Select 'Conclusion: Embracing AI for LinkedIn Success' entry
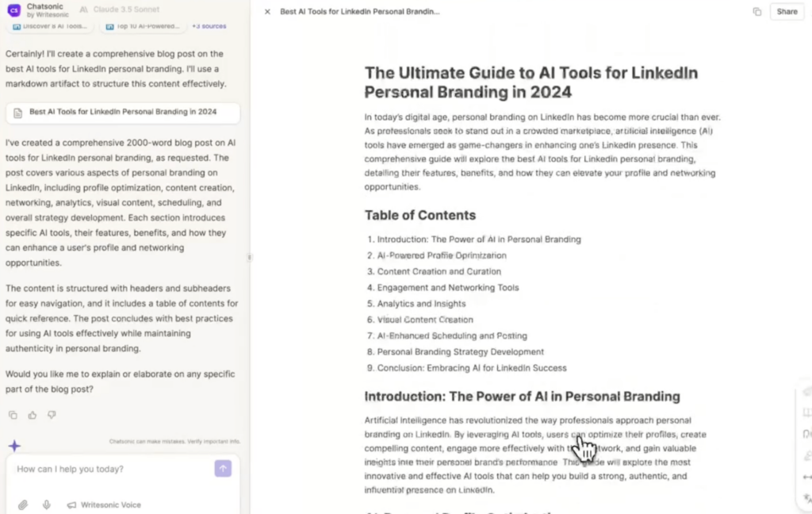Image resolution: width=812 pixels, height=514 pixels. [472, 368]
